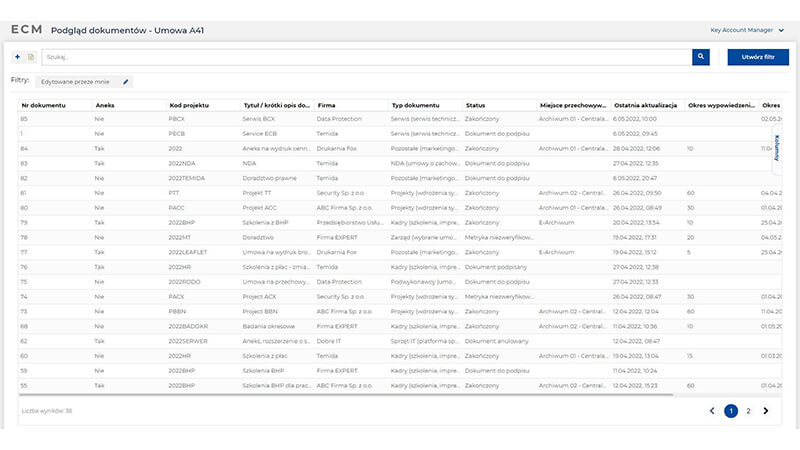800x450 pixels.
Task: Click 'Dokument podpisany' status cell
Action: click(496, 267)
